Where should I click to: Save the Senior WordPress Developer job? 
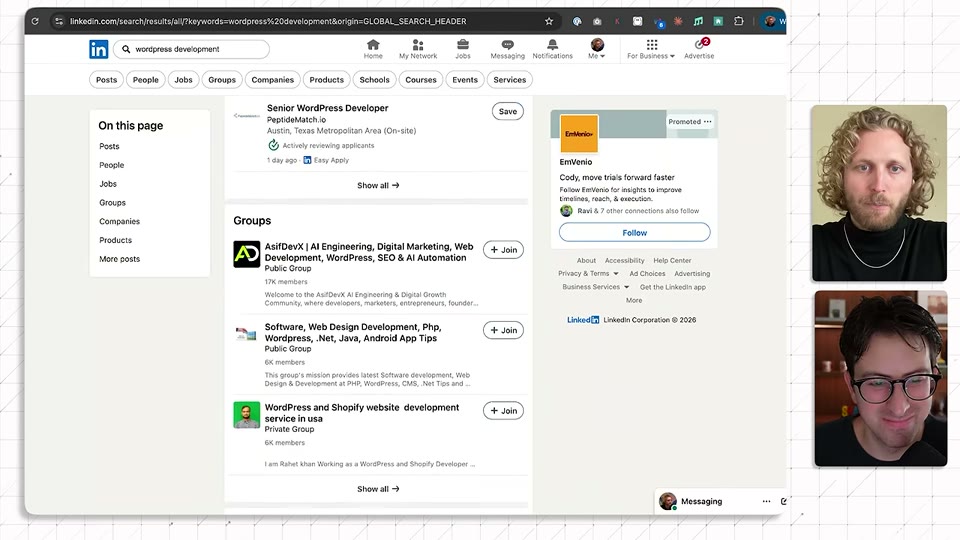click(x=508, y=111)
